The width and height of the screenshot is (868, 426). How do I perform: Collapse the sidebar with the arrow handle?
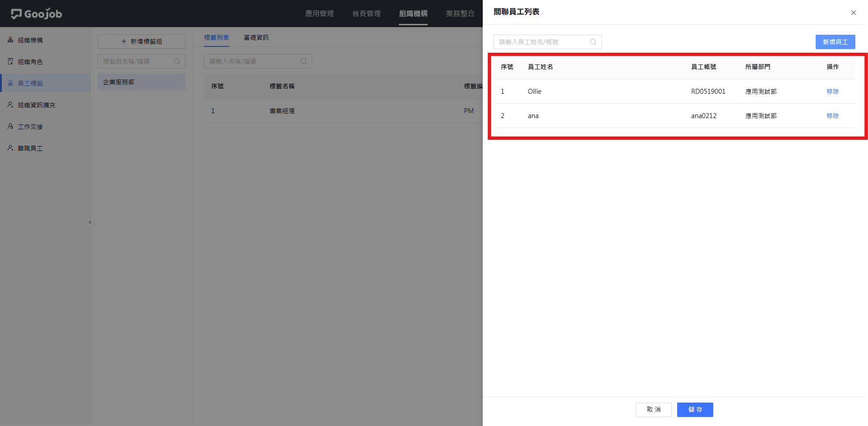pos(90,222)
